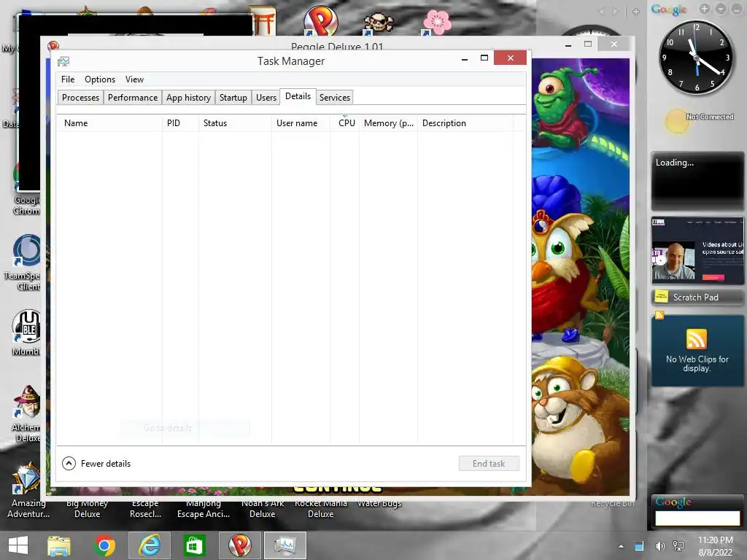The image size is (747, 560).
Task: Sort by the Description column header
Action: coord(465,122)
